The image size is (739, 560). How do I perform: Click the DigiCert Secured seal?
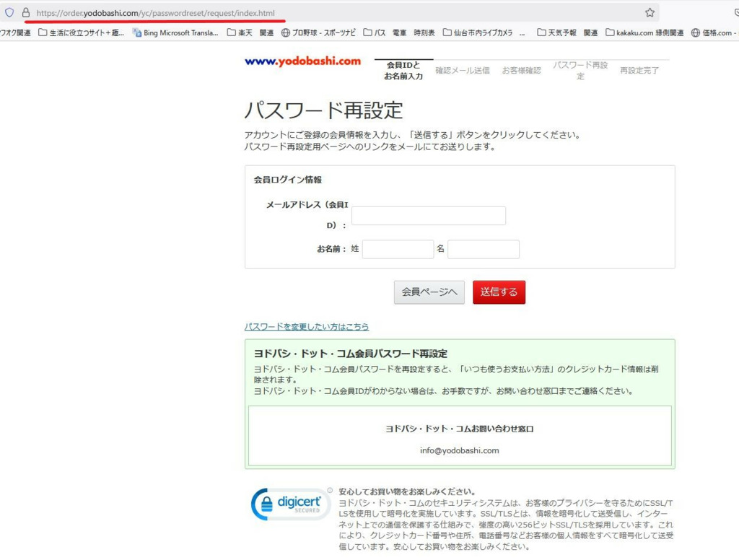[290, 504]
